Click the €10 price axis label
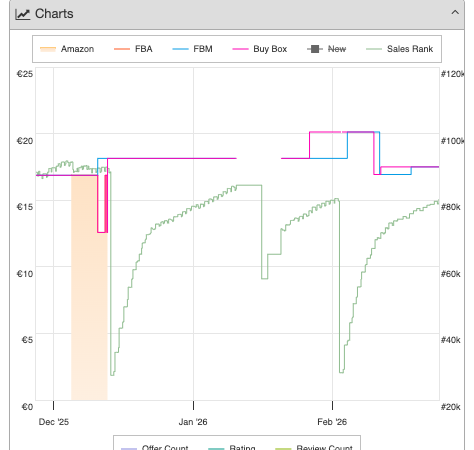474x450 pixels. [x=25, y=274]
